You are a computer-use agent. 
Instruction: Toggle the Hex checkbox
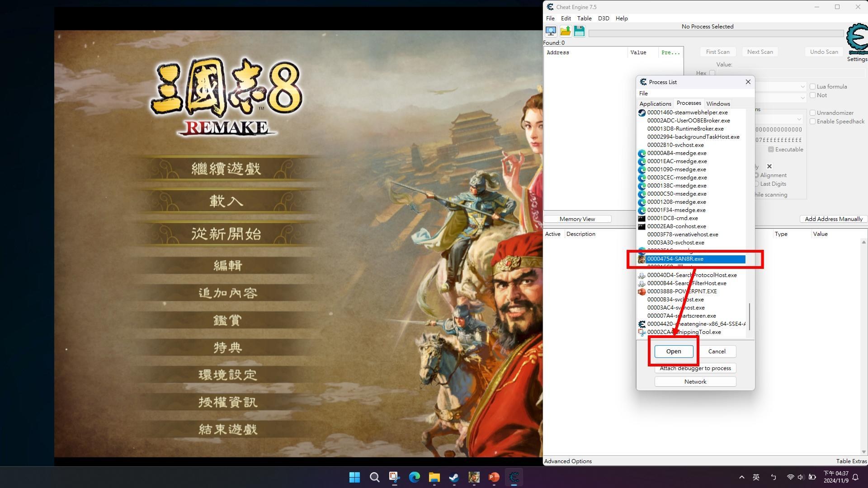point(712,73)
